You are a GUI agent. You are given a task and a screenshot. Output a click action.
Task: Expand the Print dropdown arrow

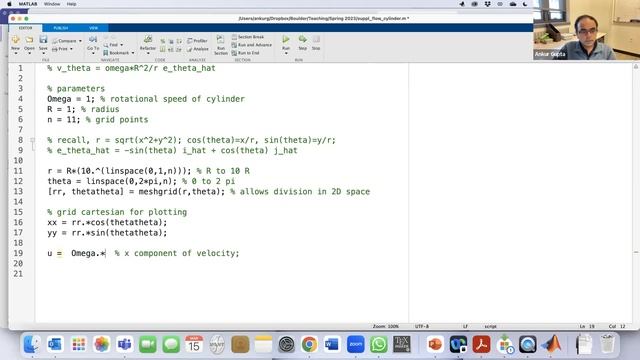click(x=71, y=49)
